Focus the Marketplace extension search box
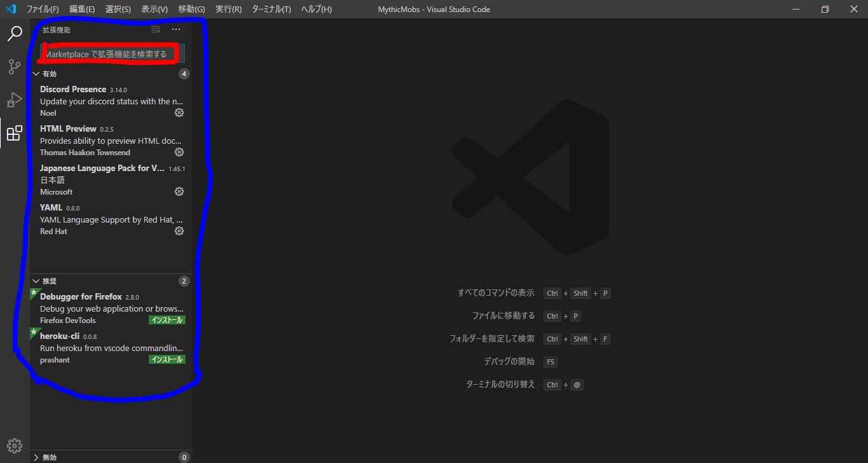This screenshot has height=463, width=868. click(x=112, y=54)
